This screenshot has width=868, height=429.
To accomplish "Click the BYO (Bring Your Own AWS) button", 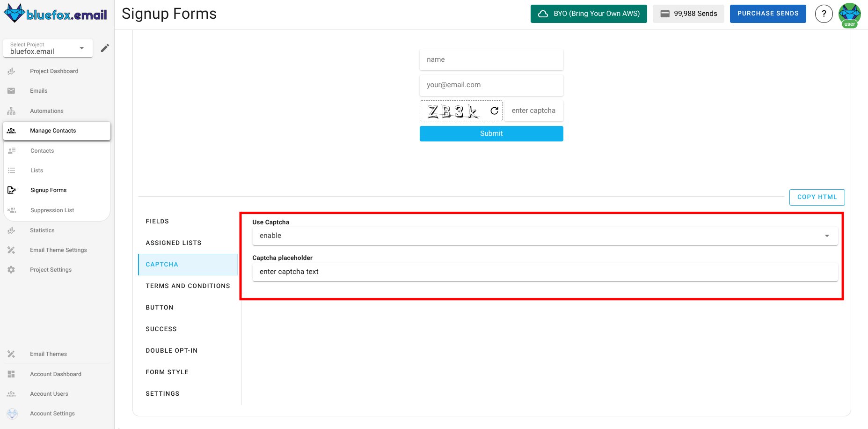I will 588,14.
